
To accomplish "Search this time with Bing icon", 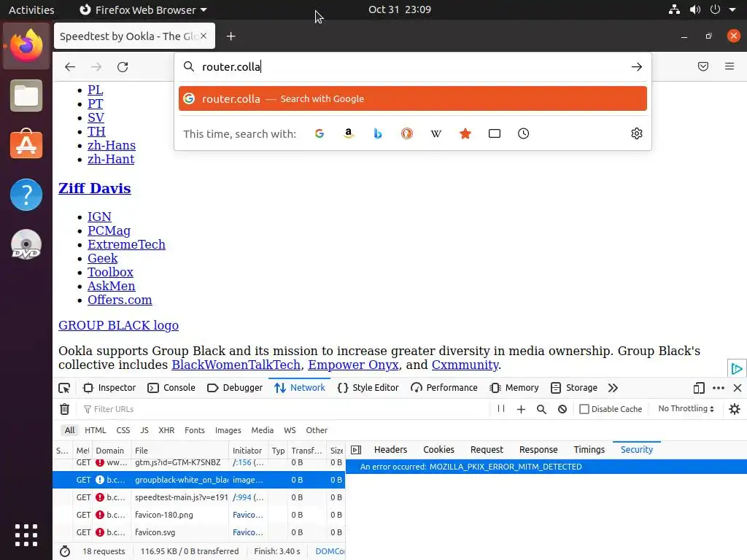I will (x=378, y=134).
